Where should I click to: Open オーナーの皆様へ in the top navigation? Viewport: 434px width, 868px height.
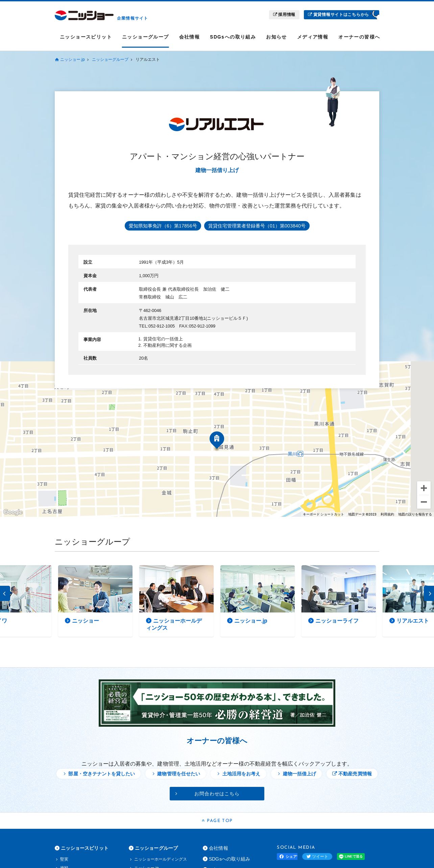pos(359,37)
